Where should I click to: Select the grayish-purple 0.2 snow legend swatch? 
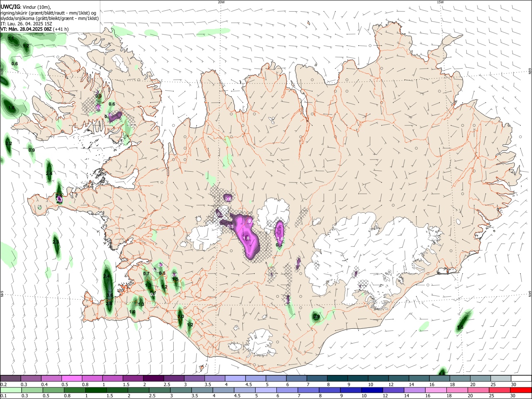click(x=10, y=378)
